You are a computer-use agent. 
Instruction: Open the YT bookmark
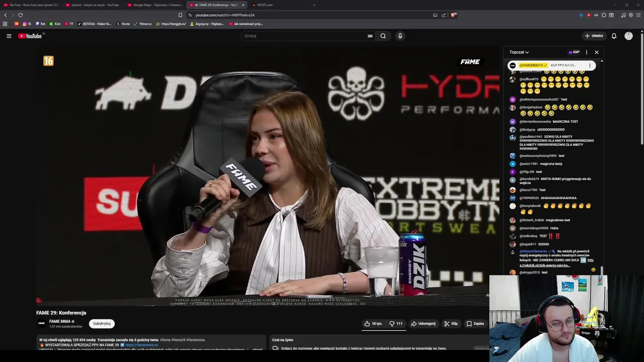(69, 24)
